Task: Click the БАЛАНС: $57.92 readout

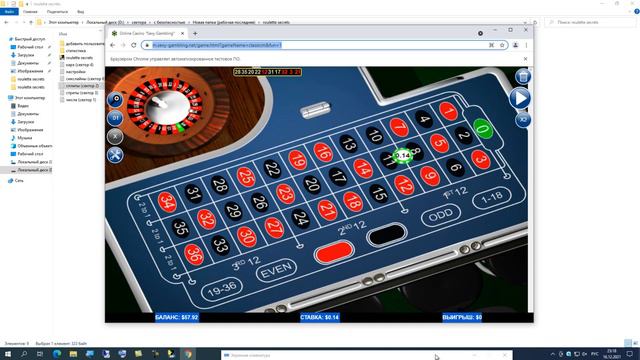Action: pyautogui.click(x=177, y=317)
